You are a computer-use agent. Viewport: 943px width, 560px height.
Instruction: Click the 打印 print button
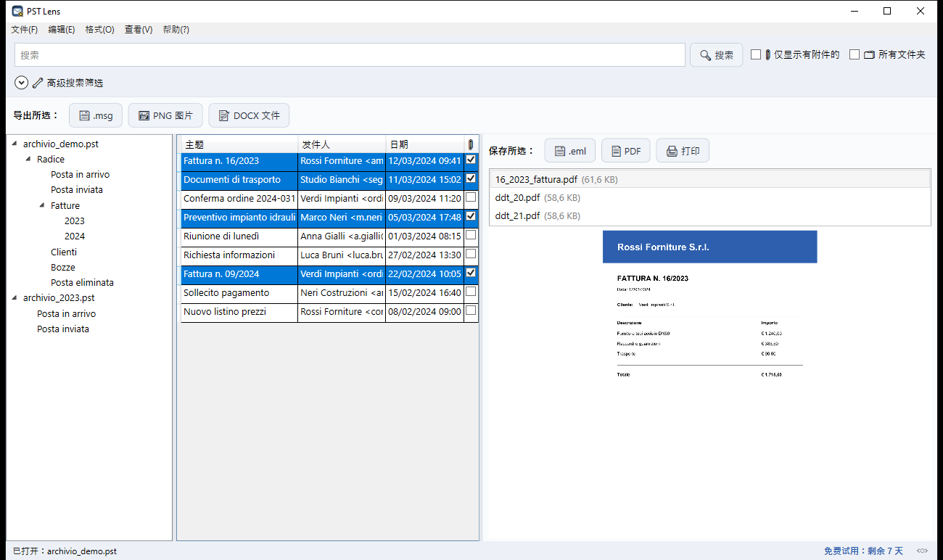point(683,151)
